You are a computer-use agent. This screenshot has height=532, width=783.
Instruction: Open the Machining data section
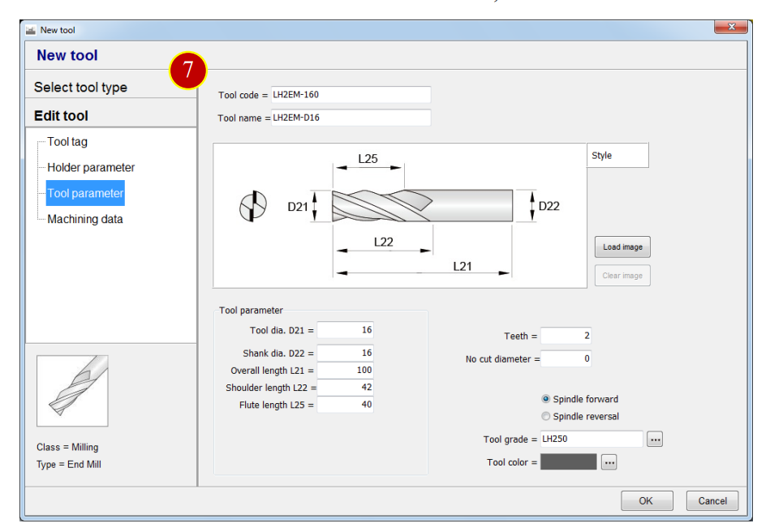[x=85, y=219]
